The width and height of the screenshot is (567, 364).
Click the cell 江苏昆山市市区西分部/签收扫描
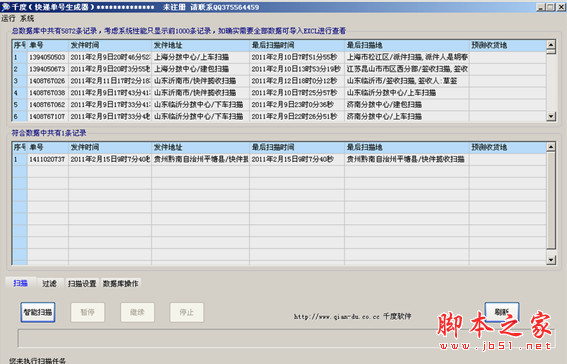point(407,69)
